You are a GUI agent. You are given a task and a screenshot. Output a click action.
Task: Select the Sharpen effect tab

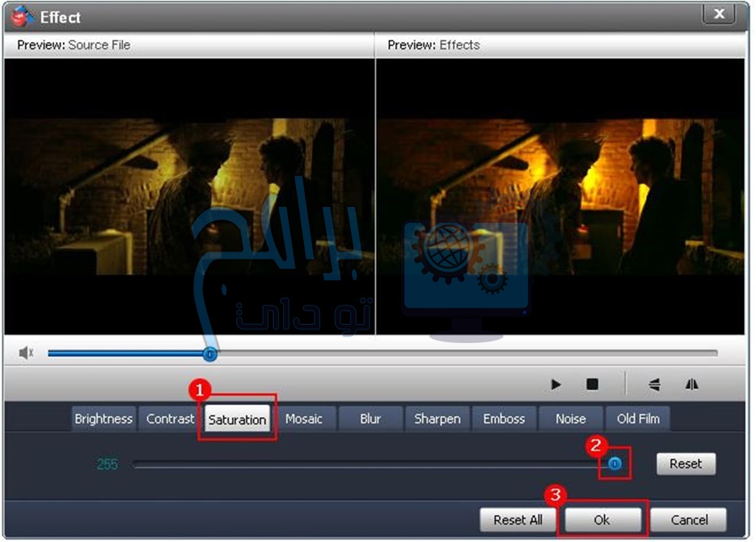pyautogui.click(x=437, y=419)
